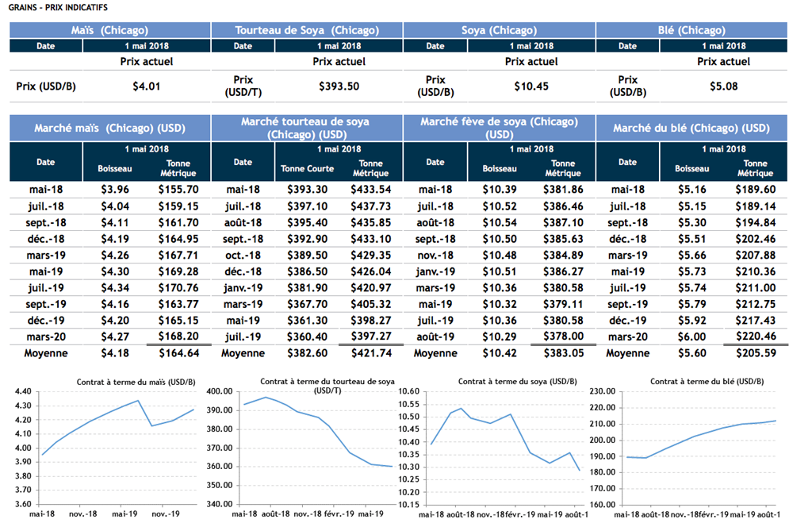Image resolution: width=812 pixels, height=527 pixels.
Task: Select the current wheat price $5.08
Action: [x=723, y=87]
